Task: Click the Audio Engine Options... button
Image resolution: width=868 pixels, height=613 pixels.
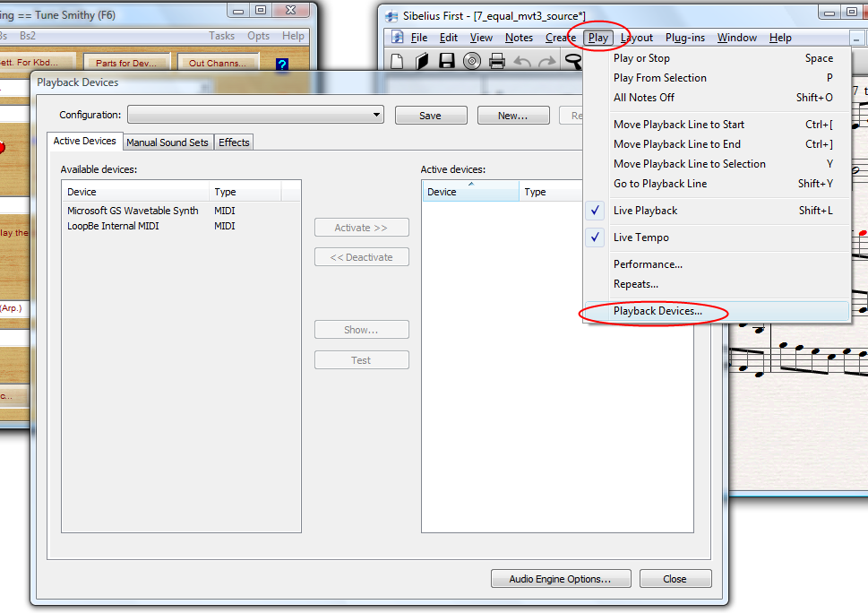Action: [561, 579]
